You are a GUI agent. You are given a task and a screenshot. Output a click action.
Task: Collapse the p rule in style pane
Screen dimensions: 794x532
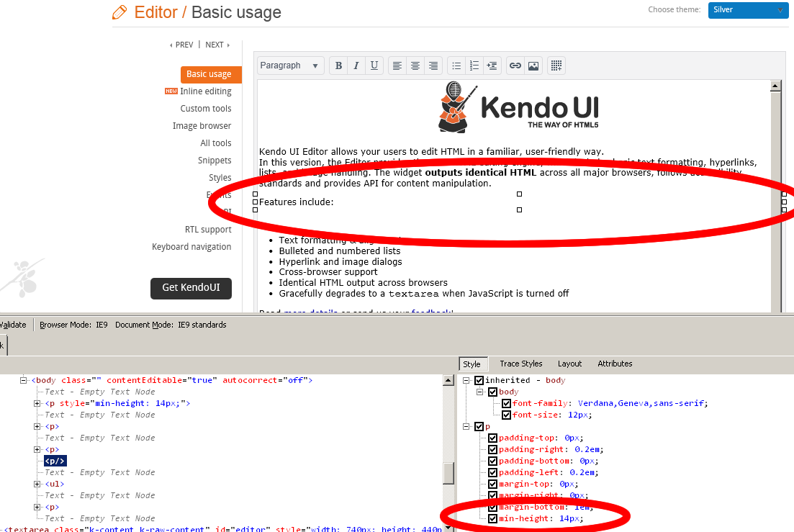(466, 426)
